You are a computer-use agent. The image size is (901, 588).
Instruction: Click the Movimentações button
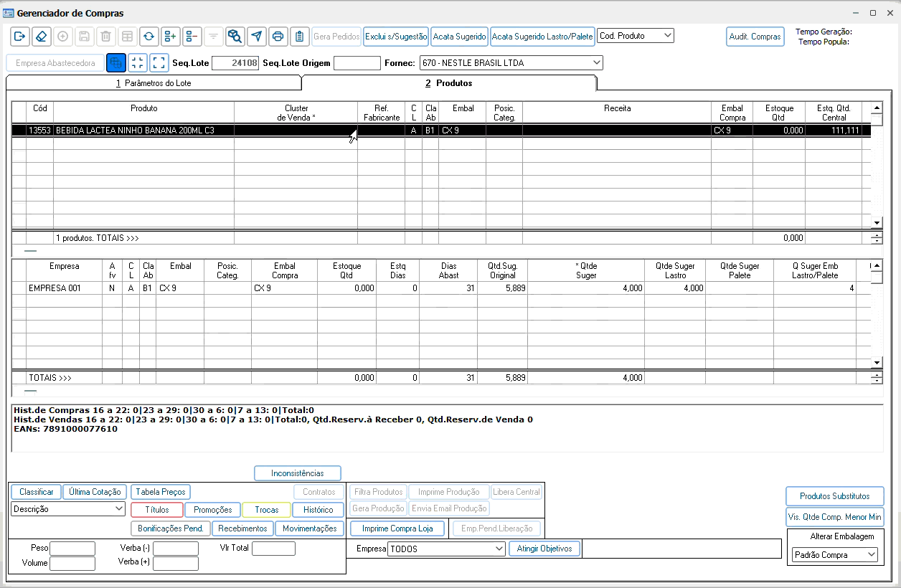tap(310, 528)
